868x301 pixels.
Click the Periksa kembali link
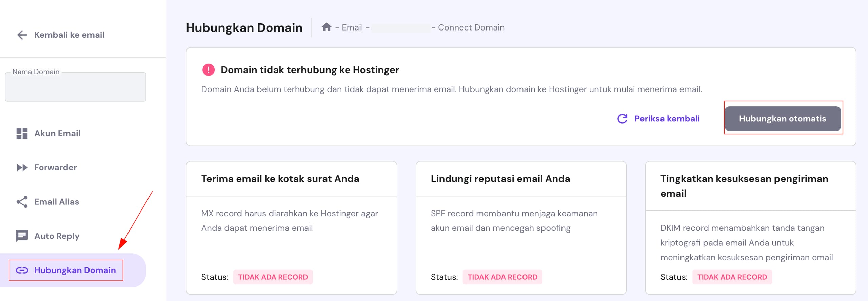point(667,119)
